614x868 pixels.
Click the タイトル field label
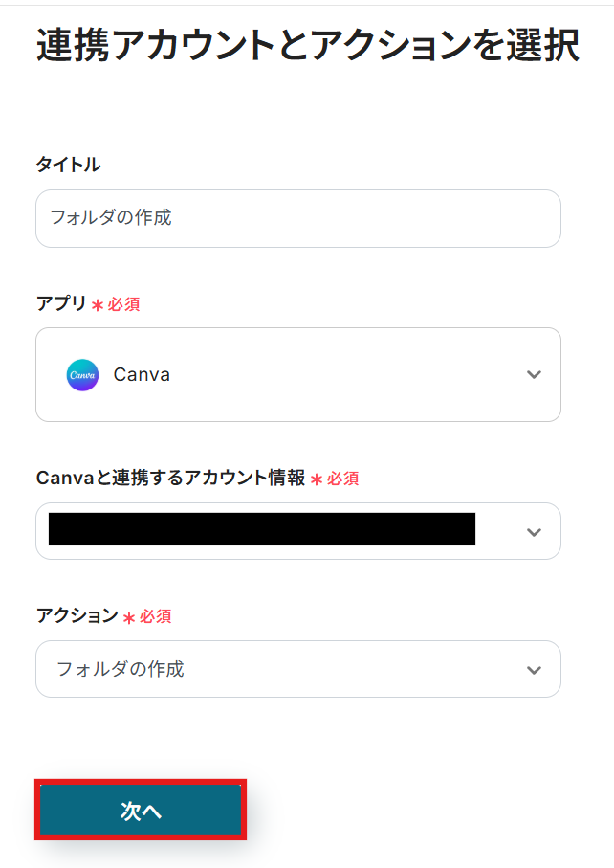click(x=68, y=165)
